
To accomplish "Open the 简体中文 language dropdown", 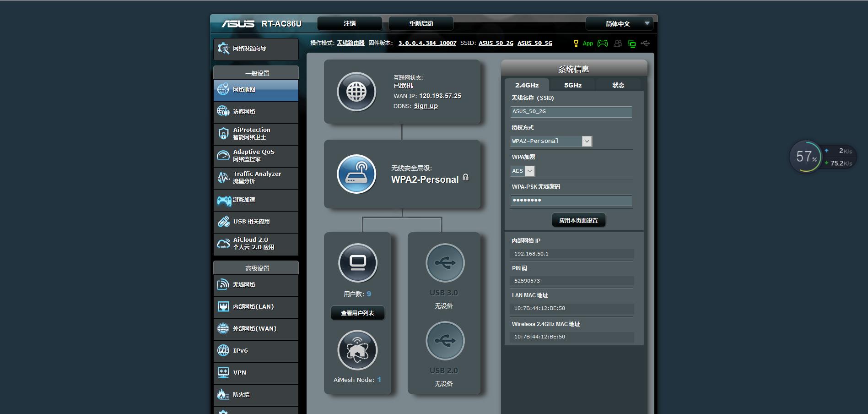I will [621, 24].
